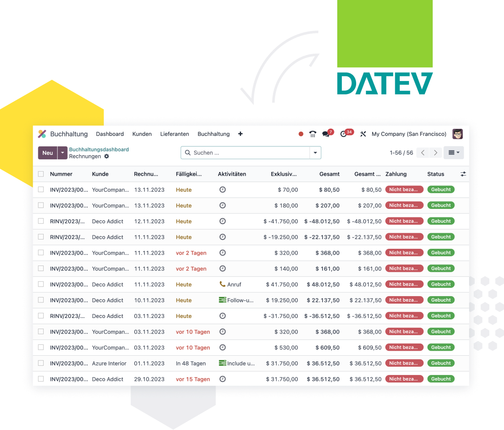The width and height of the screenshot is (504, 430).
Task: Toggle the select-all checkbox in the table header
Action: coord(41,174)
